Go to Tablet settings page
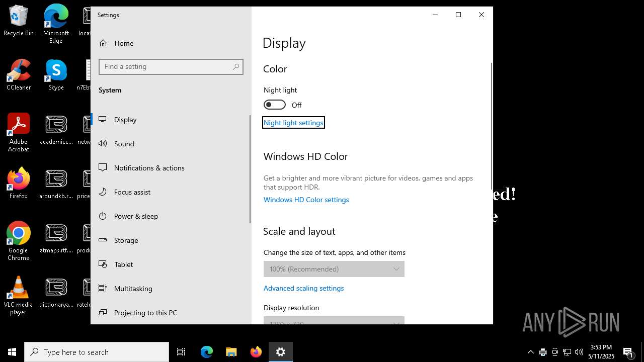The width and height of the screenshot is (644, 362). [x=171, y=264]
